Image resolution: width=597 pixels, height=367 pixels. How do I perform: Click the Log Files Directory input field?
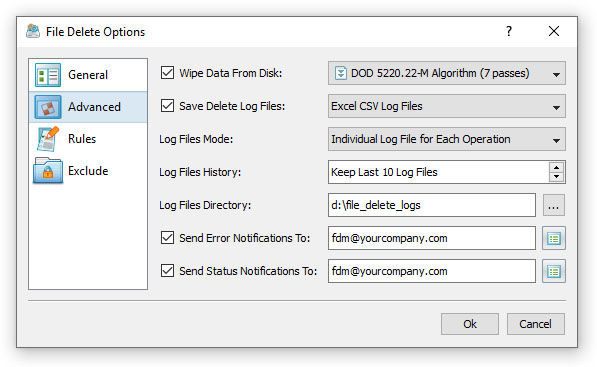coord(432,205)
